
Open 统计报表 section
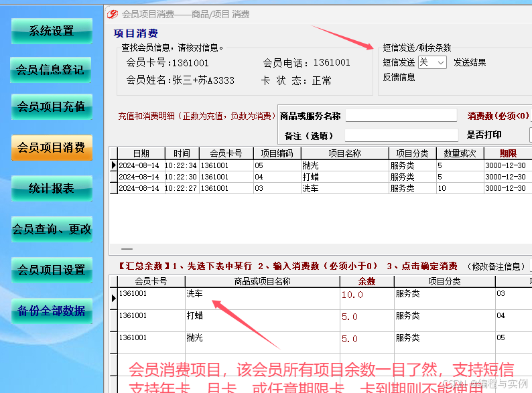(52, 188)
